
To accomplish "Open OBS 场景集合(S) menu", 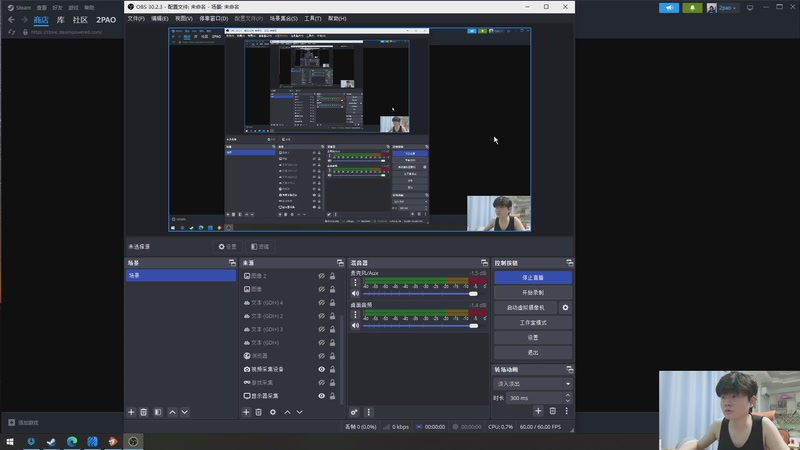I will (x=284, y=18).
